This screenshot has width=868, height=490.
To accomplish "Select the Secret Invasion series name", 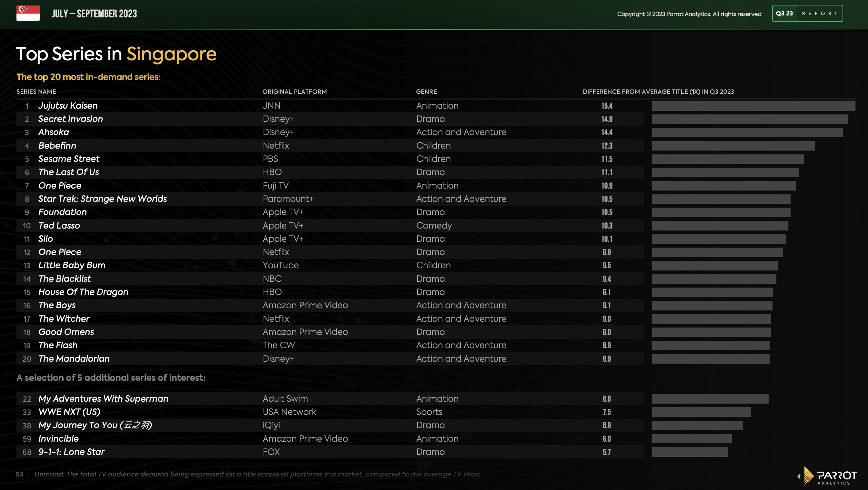I will pos(70,119).
